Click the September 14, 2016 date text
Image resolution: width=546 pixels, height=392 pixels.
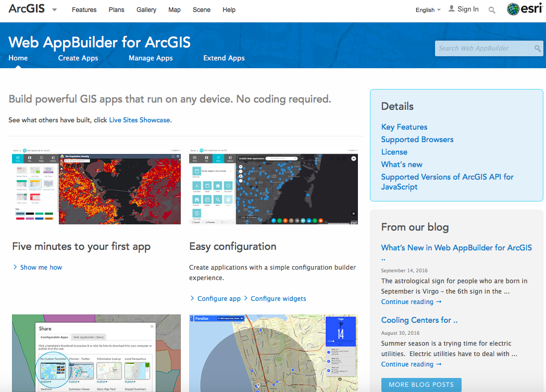coord(404,271)
